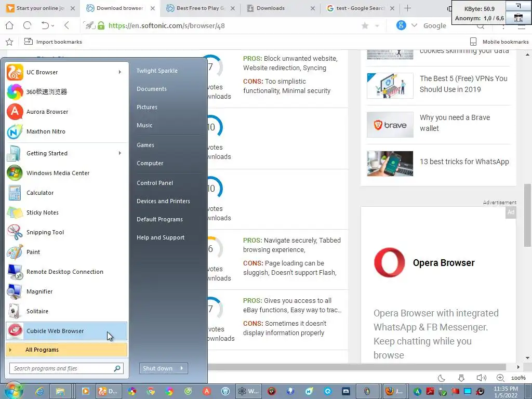Open Solitaire

66,311
